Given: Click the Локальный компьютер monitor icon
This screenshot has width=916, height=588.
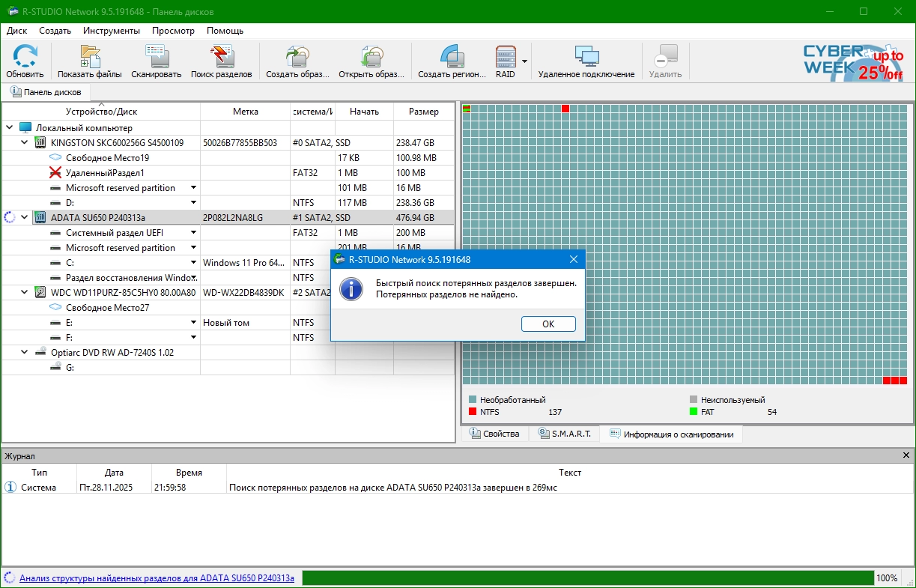Looking at the screenshot, I should [25, 127].
